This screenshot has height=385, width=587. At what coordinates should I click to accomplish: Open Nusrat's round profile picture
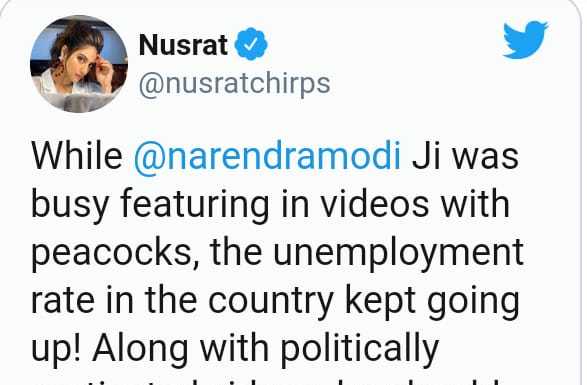(79, 64)
